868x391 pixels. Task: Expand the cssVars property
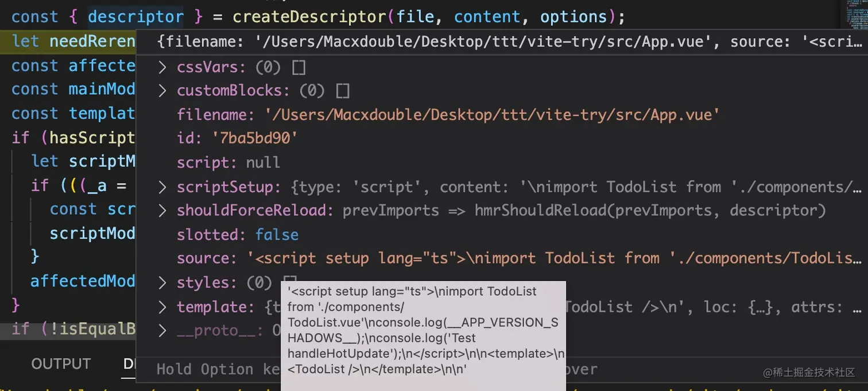click(162, 67)
